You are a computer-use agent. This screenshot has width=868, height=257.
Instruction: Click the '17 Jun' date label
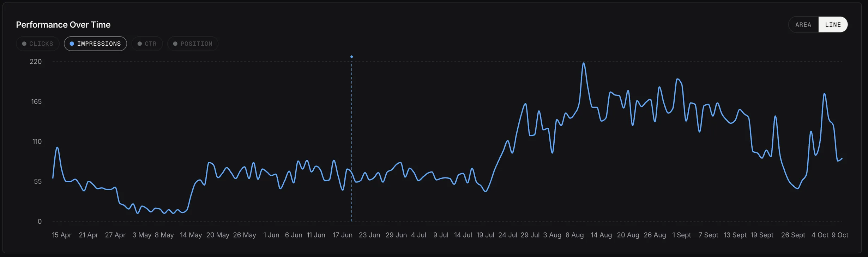pos(343,235)
